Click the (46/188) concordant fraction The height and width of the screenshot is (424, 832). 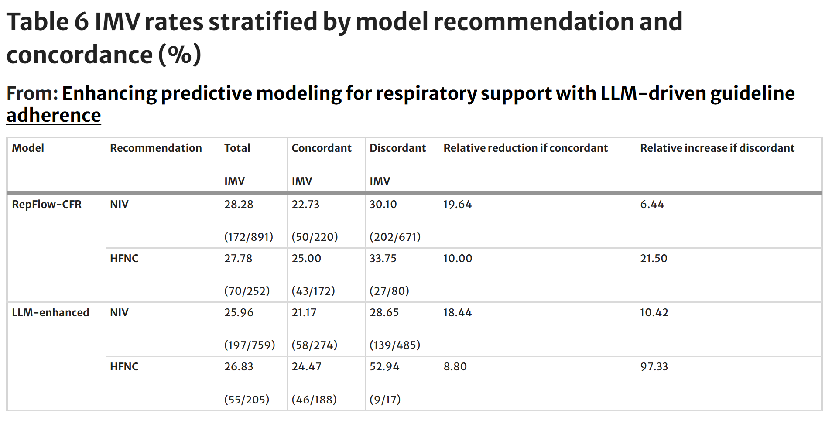314,399
